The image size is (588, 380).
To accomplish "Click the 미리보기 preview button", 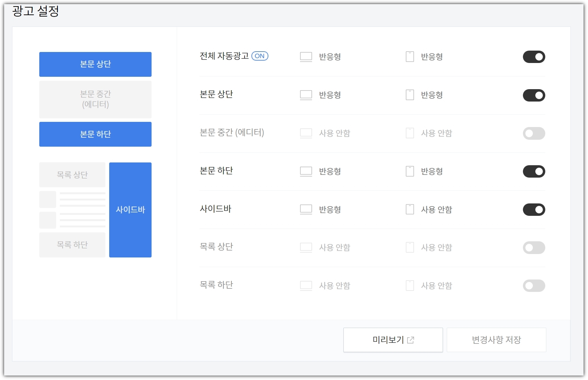I will 393,340.
